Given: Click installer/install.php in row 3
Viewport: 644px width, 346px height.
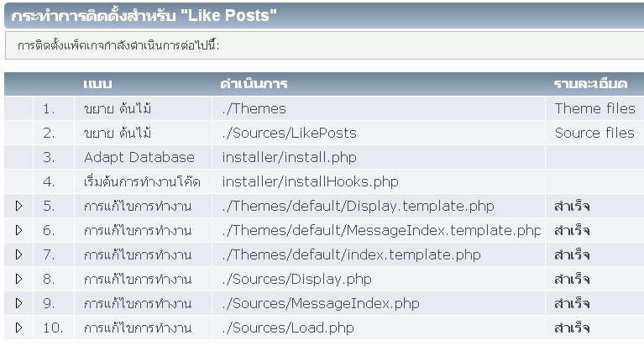Looking at the screenshot, I should pos(278,157).
